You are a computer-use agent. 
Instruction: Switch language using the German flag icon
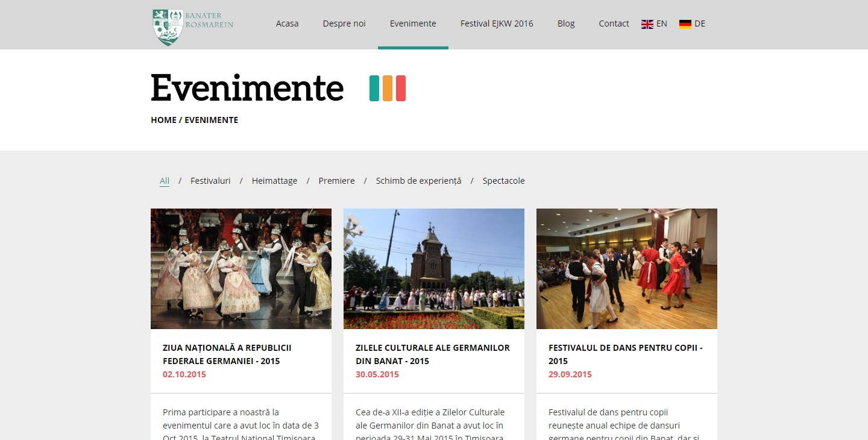(x=685, y=24)
